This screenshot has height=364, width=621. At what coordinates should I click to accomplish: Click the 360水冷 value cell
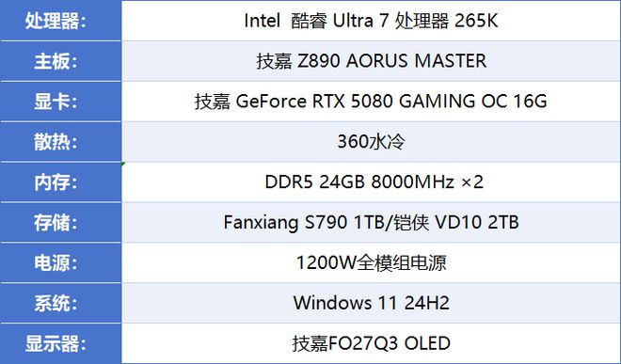click(371, 141)
